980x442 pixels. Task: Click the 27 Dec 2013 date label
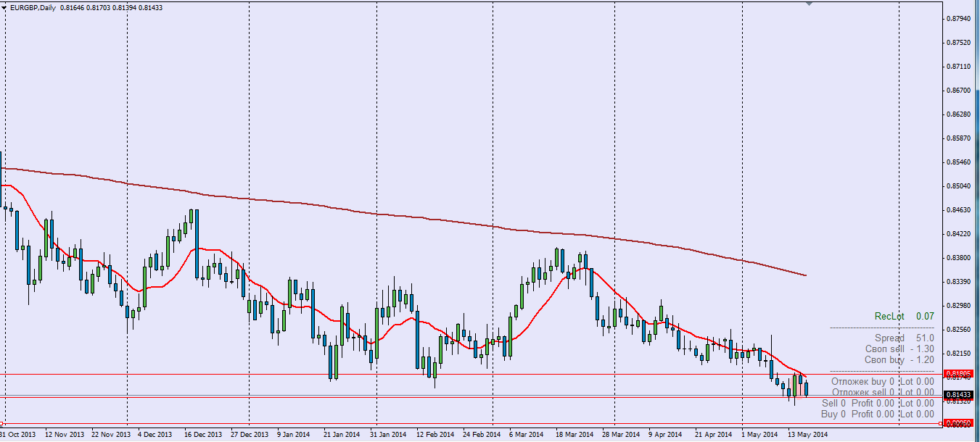[250, 435]
